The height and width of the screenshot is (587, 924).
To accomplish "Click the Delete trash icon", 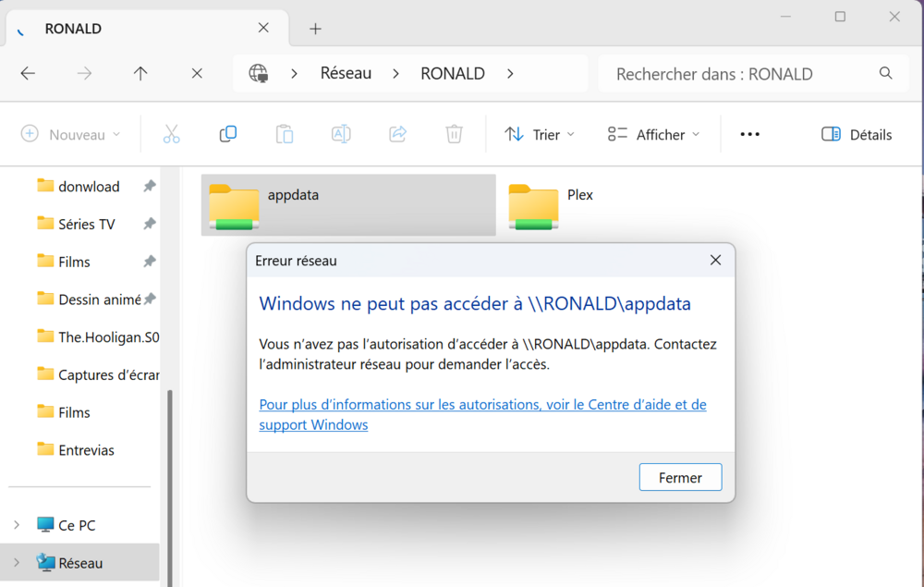I will point(454,134).
